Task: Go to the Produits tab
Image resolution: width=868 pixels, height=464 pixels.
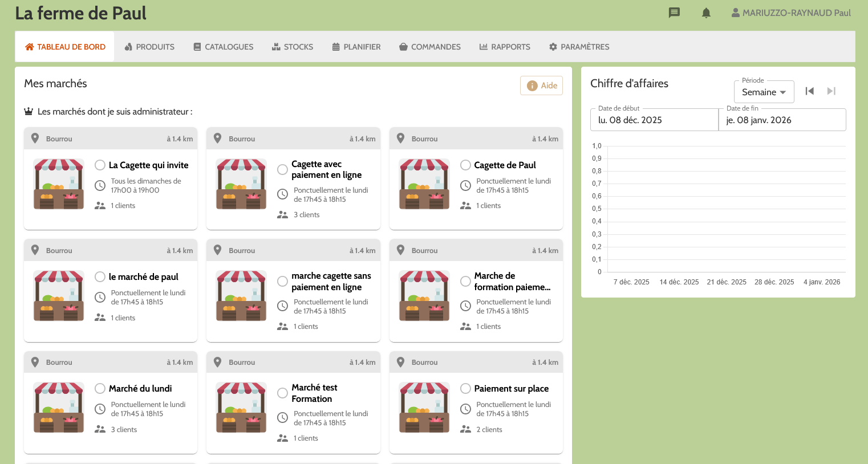Action: 149,47
